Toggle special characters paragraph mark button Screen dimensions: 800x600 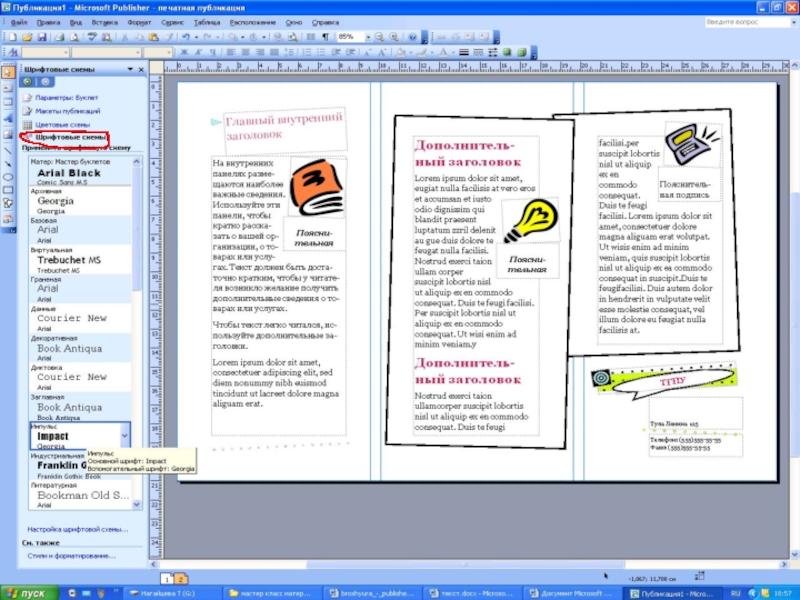click(x=325, y=37)
